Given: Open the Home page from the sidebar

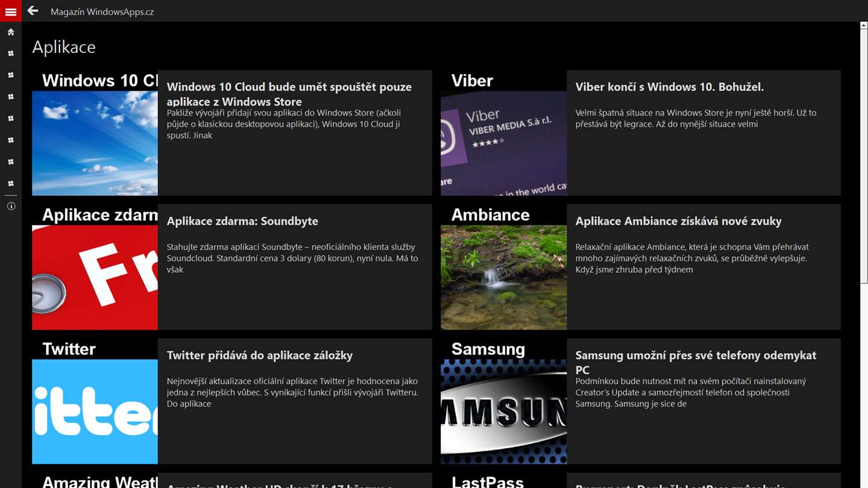Looking at the screenshot, I should 10,32.
